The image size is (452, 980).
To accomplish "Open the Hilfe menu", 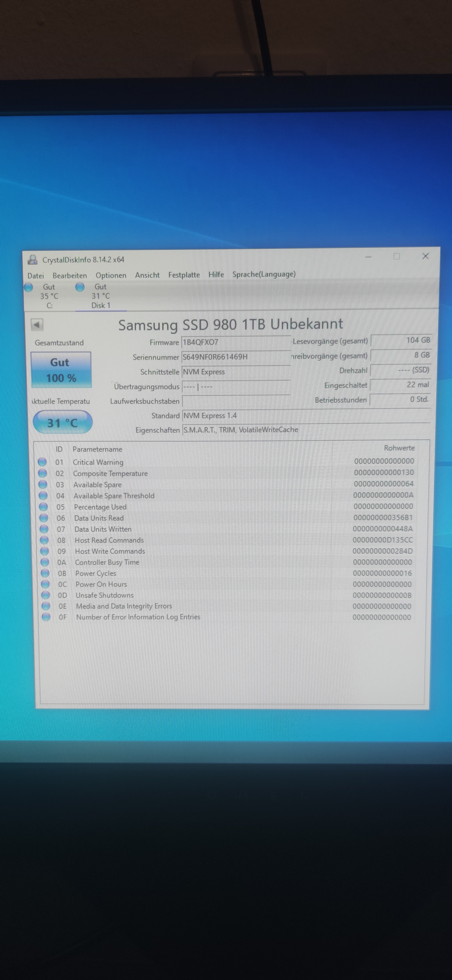I will [x=216, y=274].
